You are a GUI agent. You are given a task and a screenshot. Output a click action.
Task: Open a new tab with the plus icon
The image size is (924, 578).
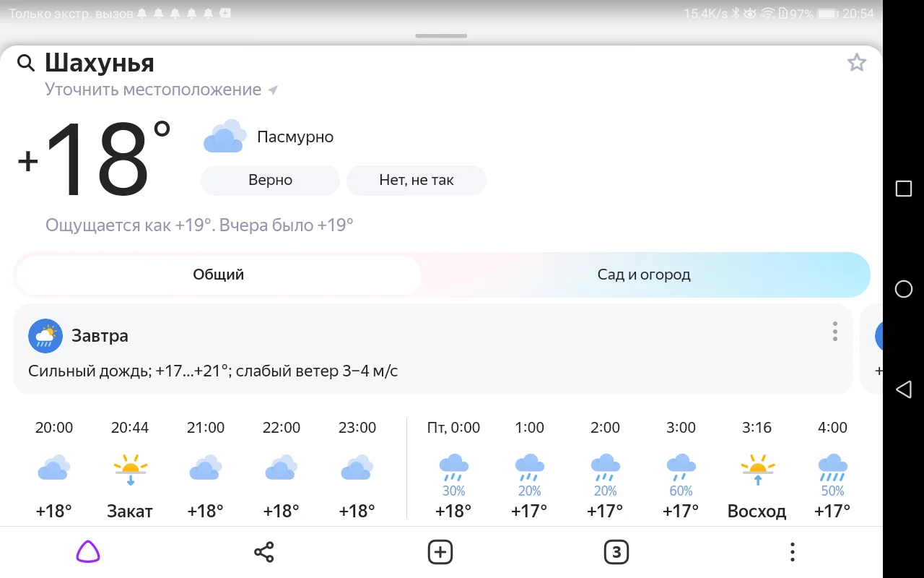click(x=440, y=551)
